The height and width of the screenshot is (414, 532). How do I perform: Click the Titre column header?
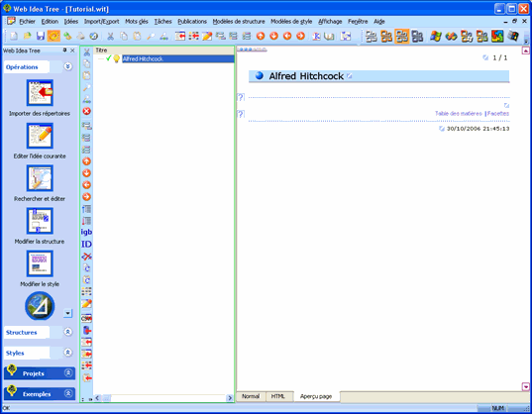[x=163, y=51]
